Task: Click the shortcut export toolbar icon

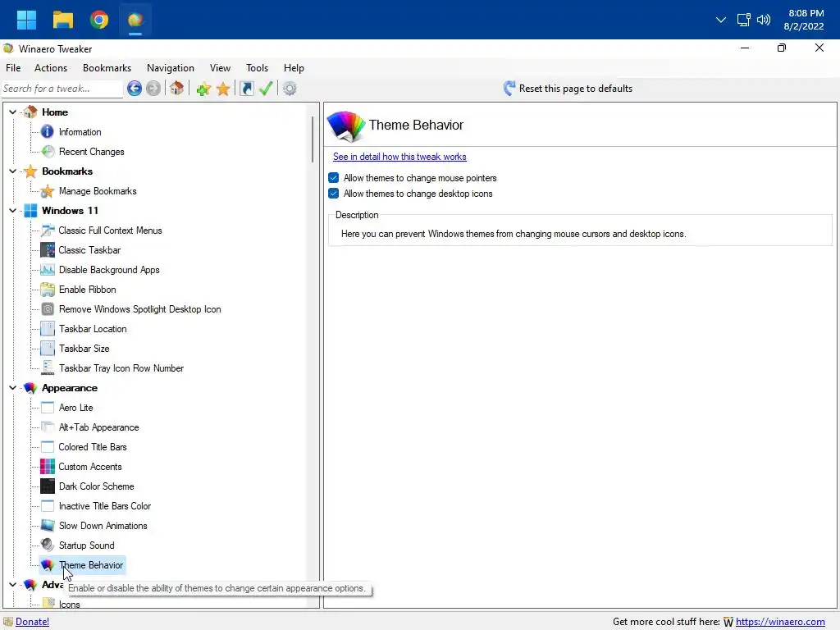Action: [x=246, y=89]
